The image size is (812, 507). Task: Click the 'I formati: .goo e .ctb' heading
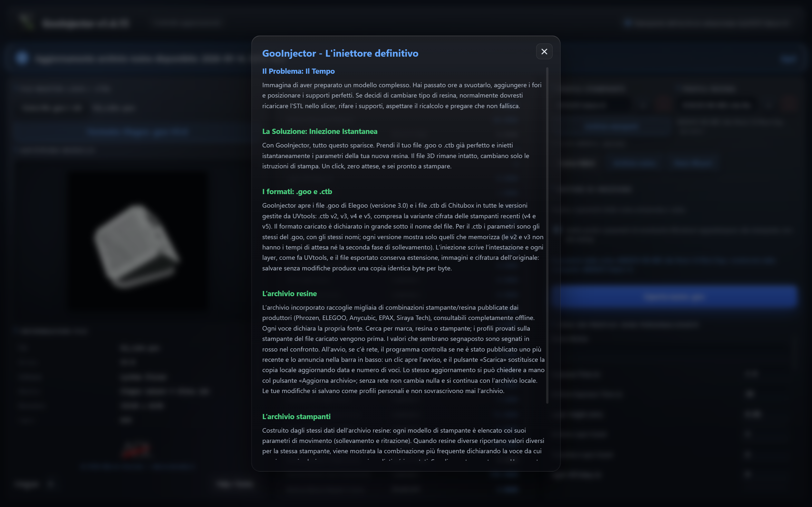click(297, 192)
